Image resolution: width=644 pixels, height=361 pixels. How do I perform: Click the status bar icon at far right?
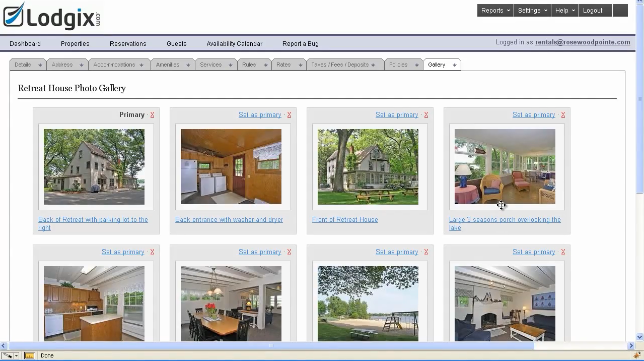[x=638, y=355]
